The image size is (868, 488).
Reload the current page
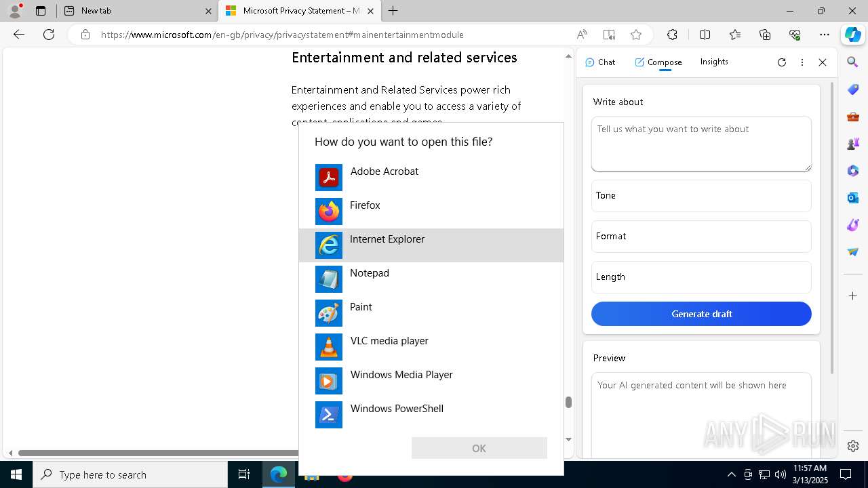tap(49, 35)
